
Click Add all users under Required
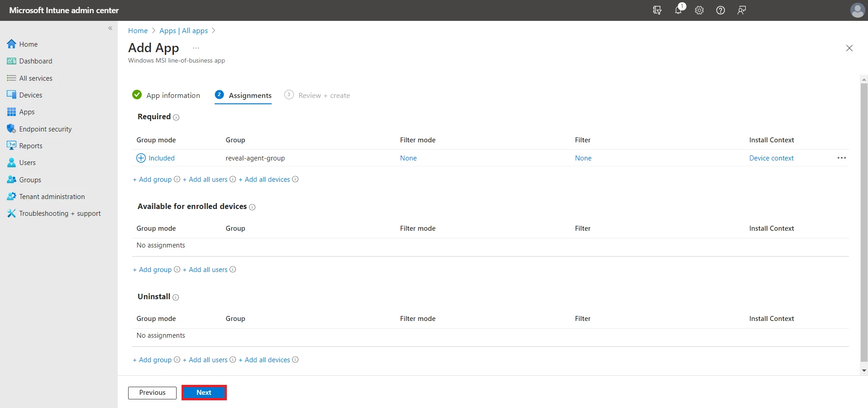205,180
